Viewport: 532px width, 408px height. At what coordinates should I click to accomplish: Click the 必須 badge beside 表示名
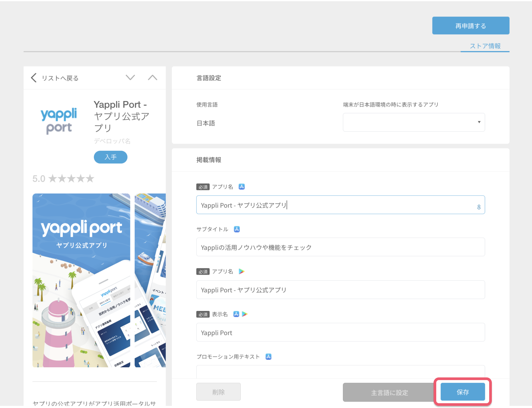pyautogui.click(x=203, y=314)
